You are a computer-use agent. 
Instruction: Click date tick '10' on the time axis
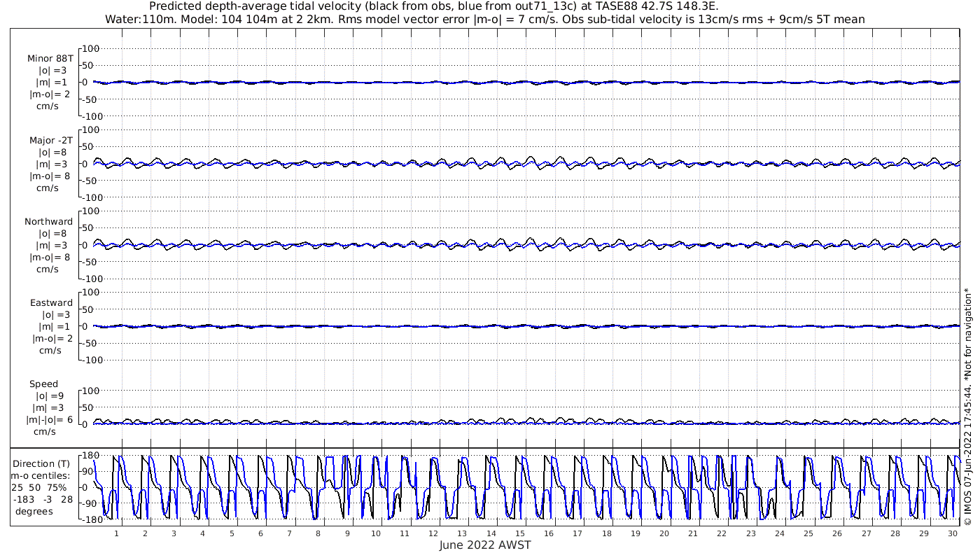pyautogui.click(x=376, y=533)
